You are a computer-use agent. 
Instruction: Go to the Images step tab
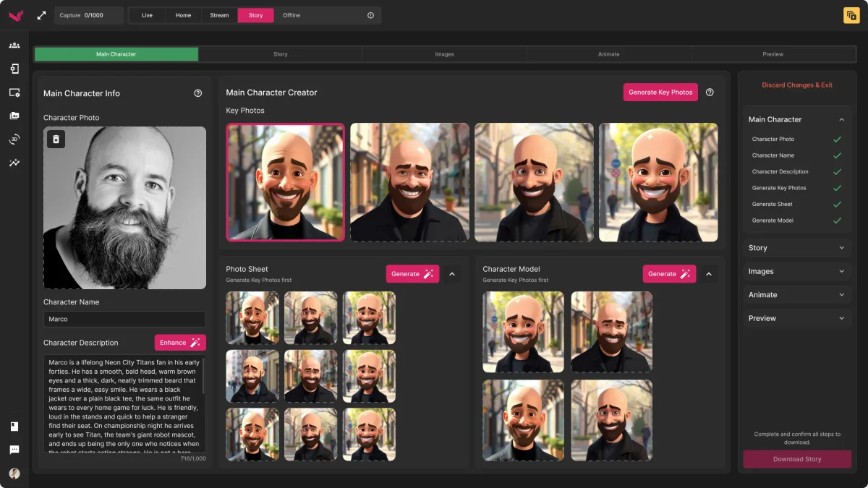[x=445, y=54]
